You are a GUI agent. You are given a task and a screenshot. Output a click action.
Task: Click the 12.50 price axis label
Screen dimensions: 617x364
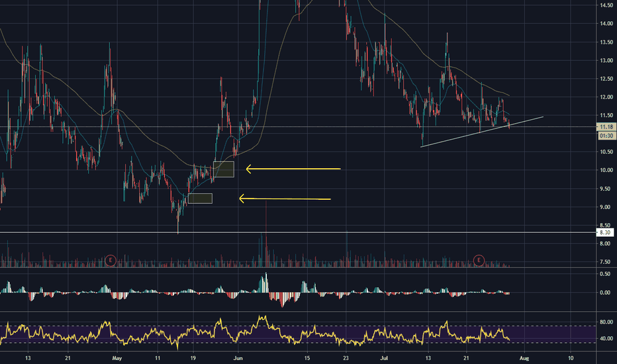(x=606, y=79)
